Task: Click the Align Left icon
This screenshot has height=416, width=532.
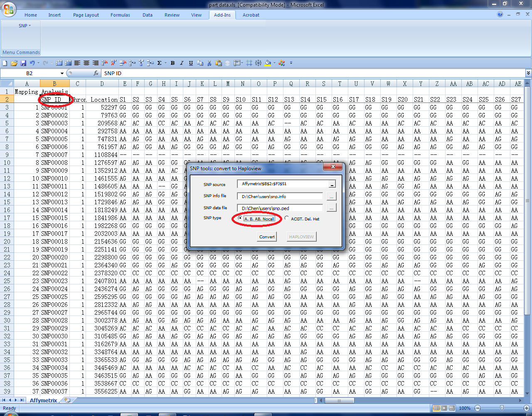Action: 77,63
